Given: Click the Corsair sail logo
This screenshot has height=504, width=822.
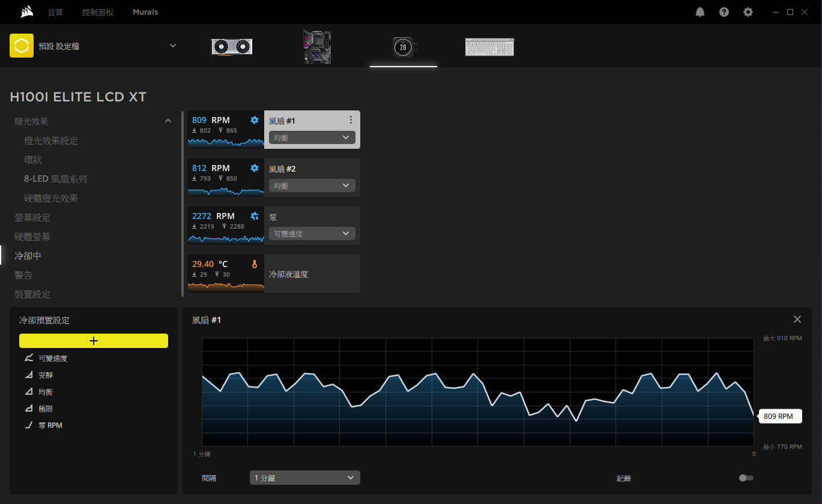Looking at the screenshot, I should tap(26, 12).
